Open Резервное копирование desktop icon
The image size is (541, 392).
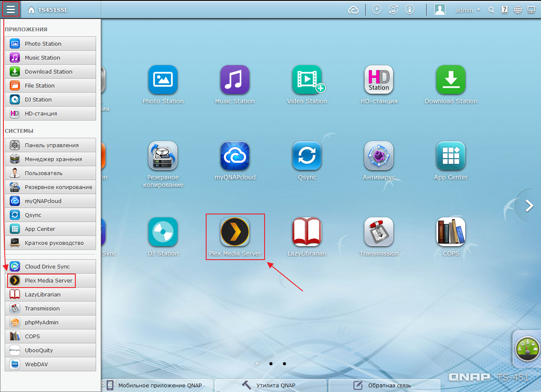(x=163, y=156)
